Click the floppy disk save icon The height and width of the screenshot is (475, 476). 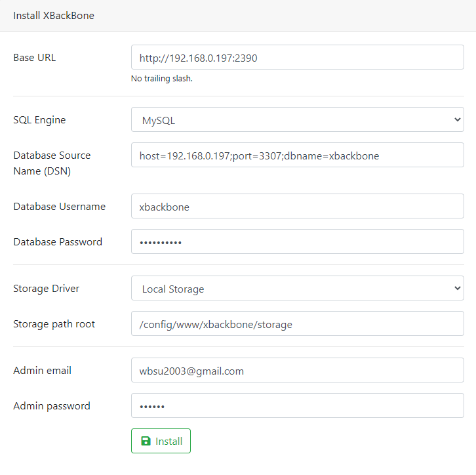point(146,441)
